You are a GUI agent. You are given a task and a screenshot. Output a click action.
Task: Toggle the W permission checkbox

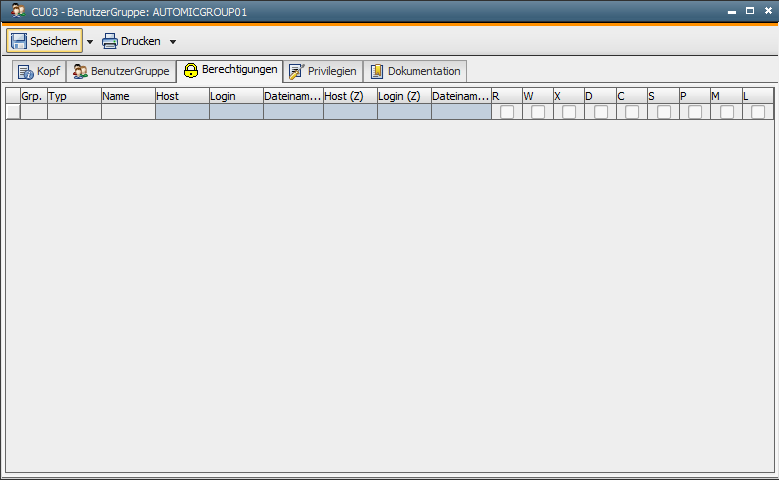click(x=538, y=112)
